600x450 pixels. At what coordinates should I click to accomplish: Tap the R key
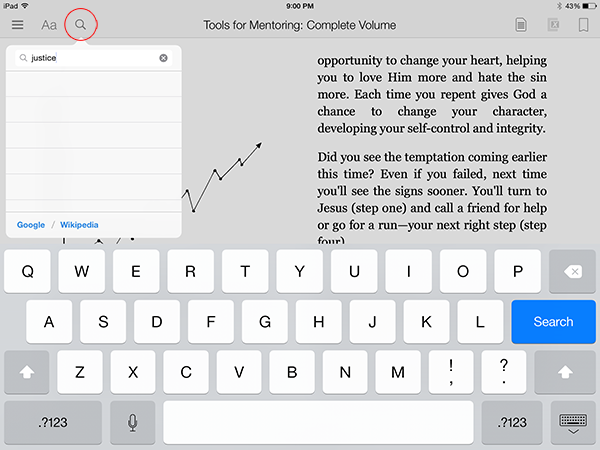191,272
